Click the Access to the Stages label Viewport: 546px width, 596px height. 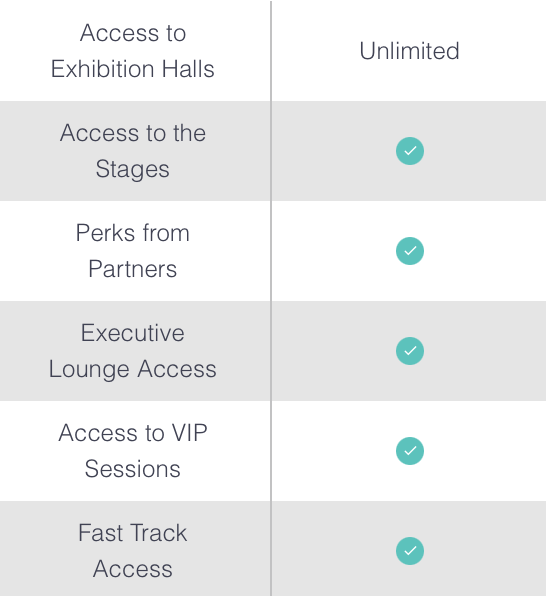[x=133, y=151]
